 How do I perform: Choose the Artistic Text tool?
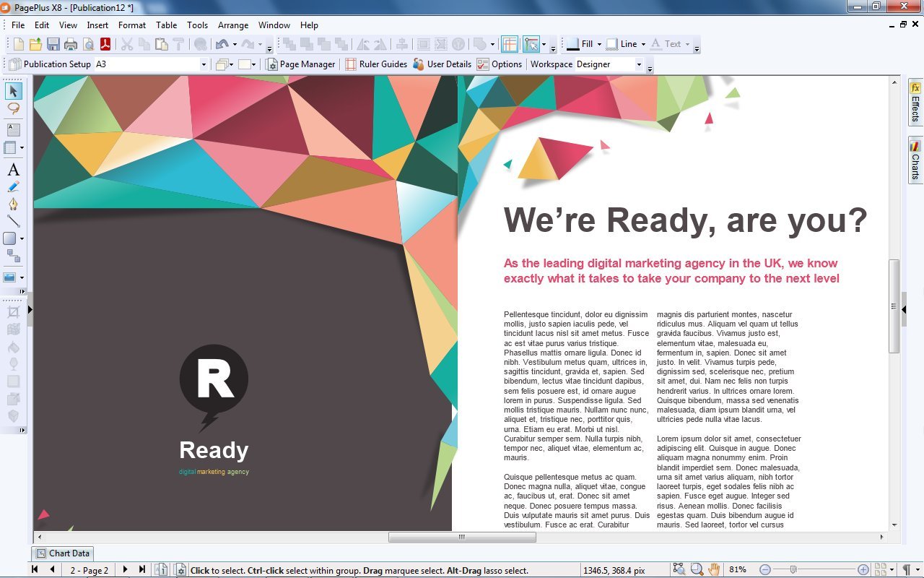(x=13, y=170)
